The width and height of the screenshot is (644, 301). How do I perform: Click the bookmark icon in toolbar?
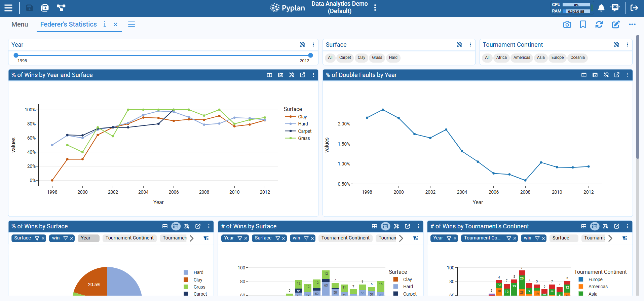coord(583,25)
